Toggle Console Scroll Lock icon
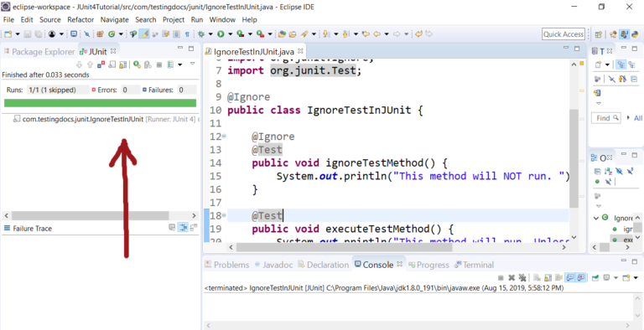 [x=548, y=278]
